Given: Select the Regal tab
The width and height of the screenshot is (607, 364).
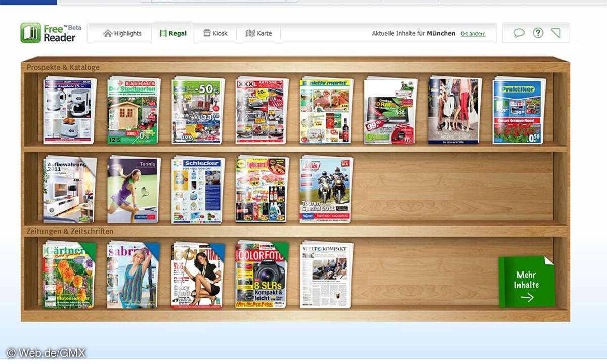Looking at the screenshot, I should 173,33.
